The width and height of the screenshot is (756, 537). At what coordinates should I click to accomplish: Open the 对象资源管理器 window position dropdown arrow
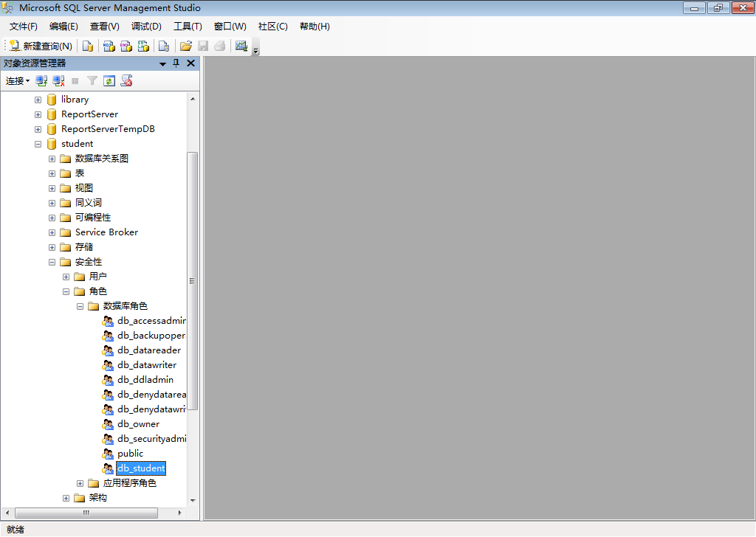[163, 63]
